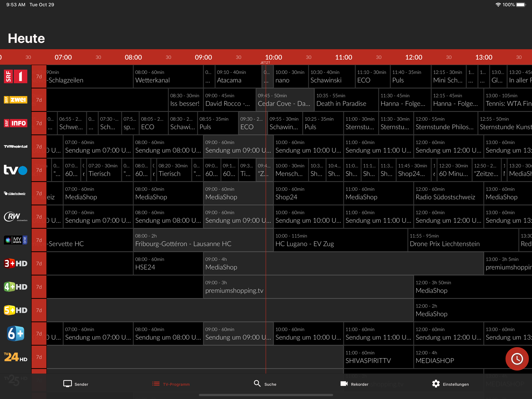Tap the Einstellungen gear icon
The height and width of the screenshot is (399, 532).
[x=436, y=384]
